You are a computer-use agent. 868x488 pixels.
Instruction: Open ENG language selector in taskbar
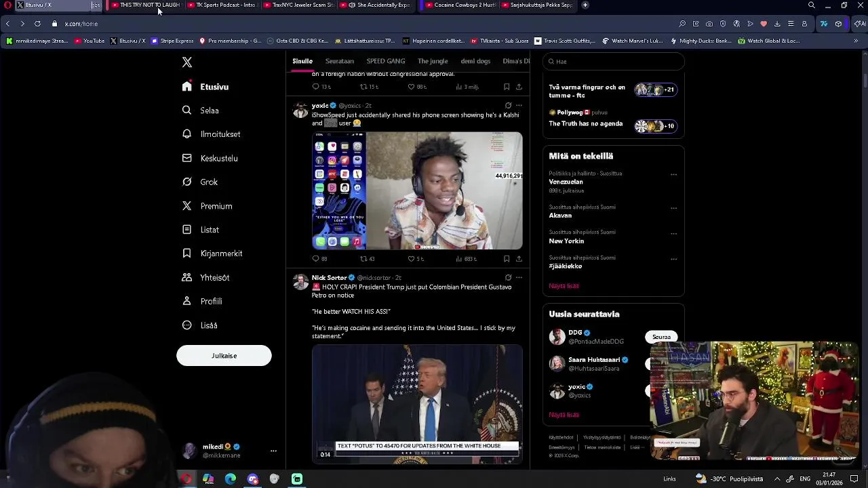[x=805, y=479]
